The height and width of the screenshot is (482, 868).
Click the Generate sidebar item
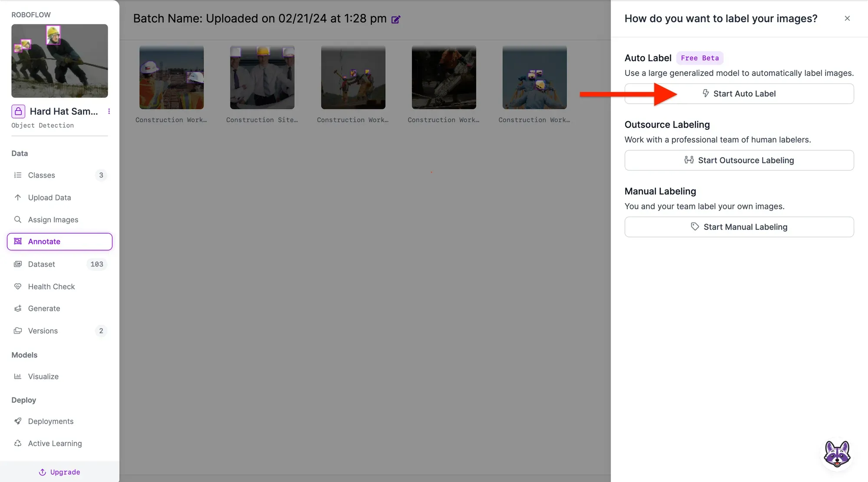[x=44, y=309]
